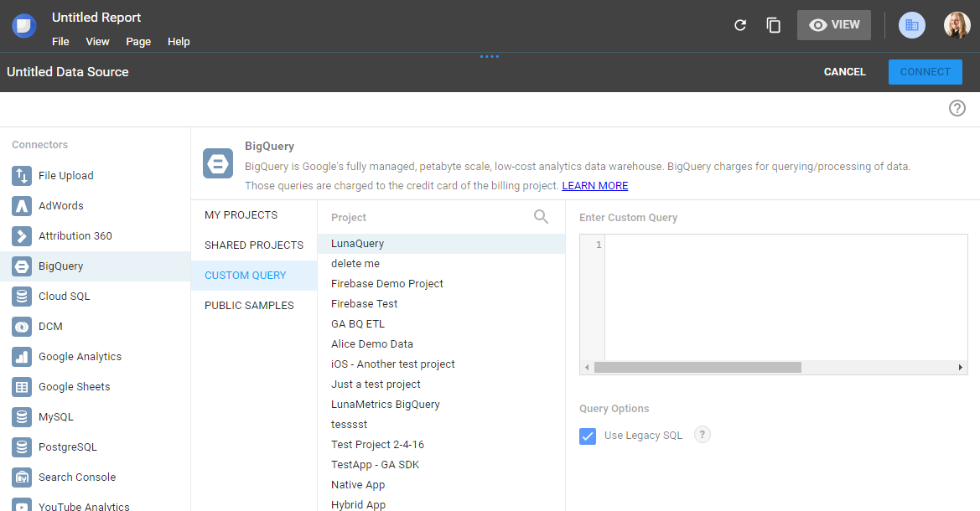Open the Page menu
Image resolution: width=980 pixels, height=511 pixels.
click(138, 41)
